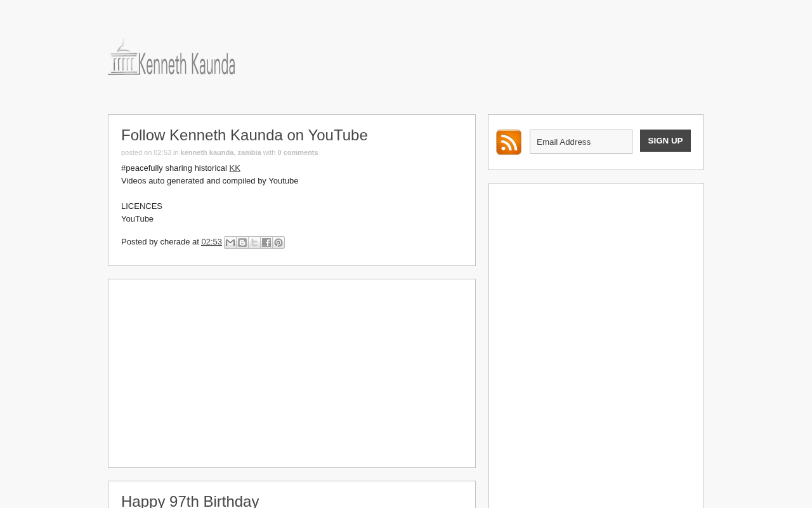
Task: Click the blank sidebar widget panel
Action: click(x=596, y=345)
